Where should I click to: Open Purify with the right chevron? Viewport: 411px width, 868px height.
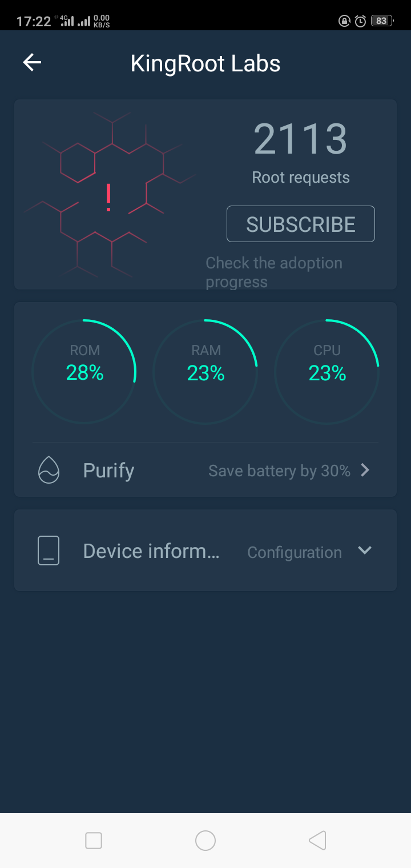[x=365, y=470]
